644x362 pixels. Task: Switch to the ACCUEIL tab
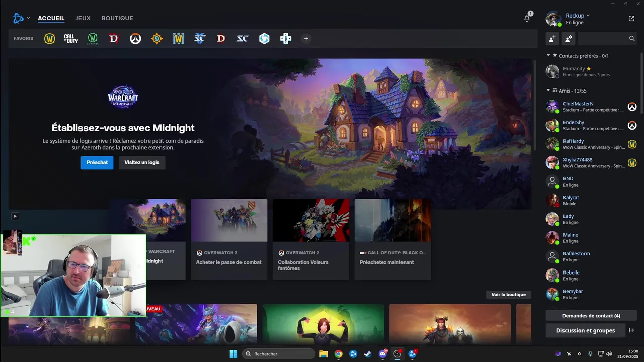point(51,18)
